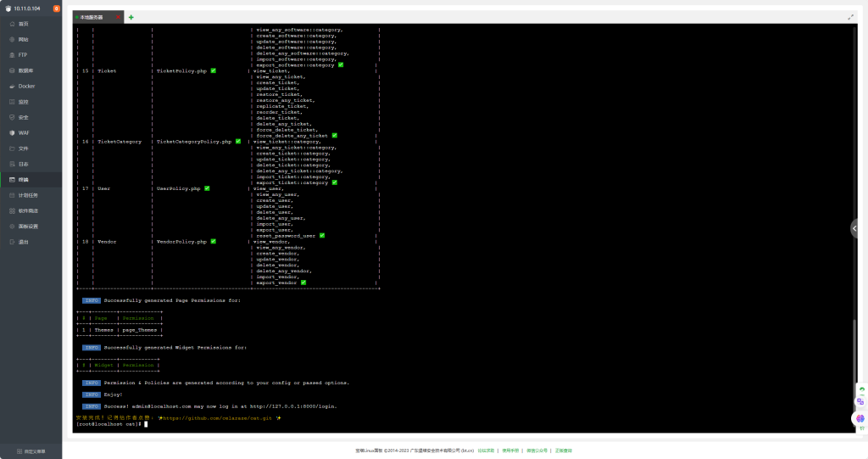Click TicketCategoryPolicy.php text in terminal
This screenshot has height=459, width=868.
tap(194, 142)
